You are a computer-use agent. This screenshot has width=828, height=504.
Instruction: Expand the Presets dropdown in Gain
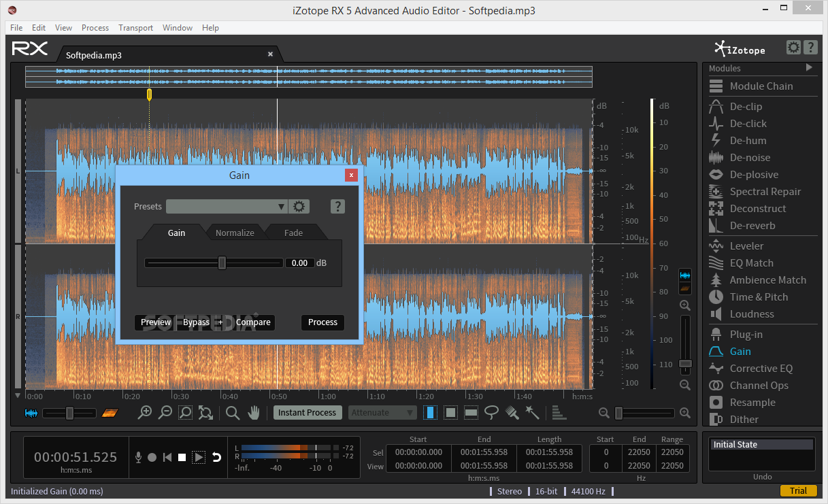(227, 207)
